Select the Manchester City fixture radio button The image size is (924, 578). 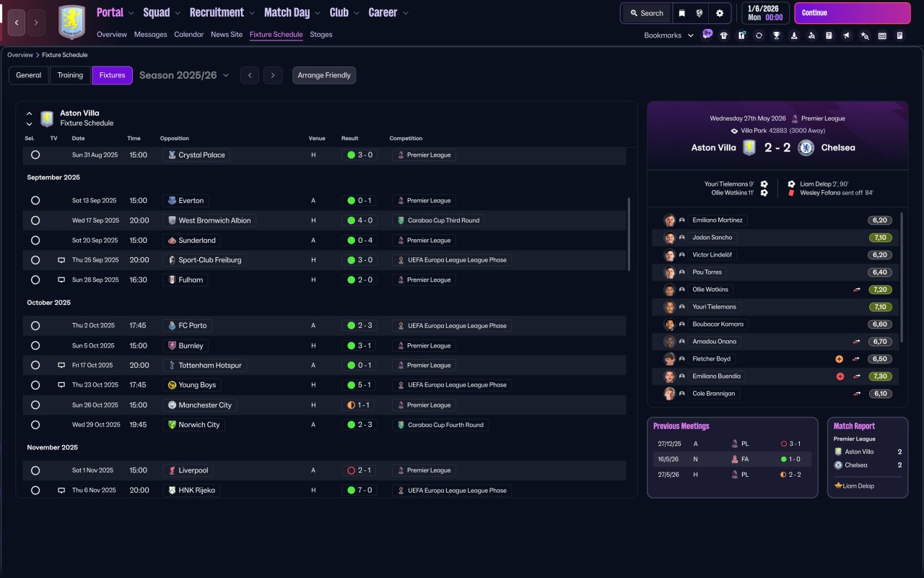coord(35,405)
